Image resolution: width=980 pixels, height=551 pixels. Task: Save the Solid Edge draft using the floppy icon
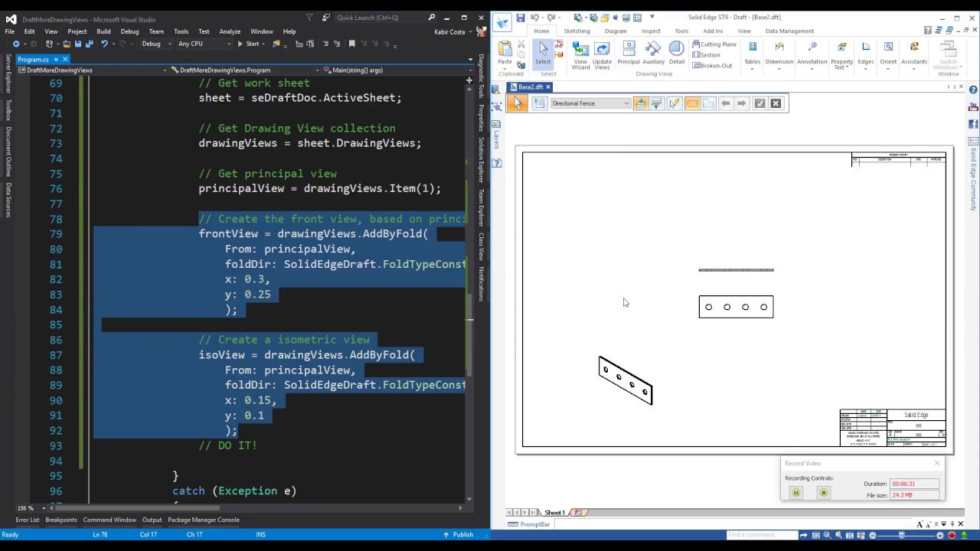click(x=520, y=18)
